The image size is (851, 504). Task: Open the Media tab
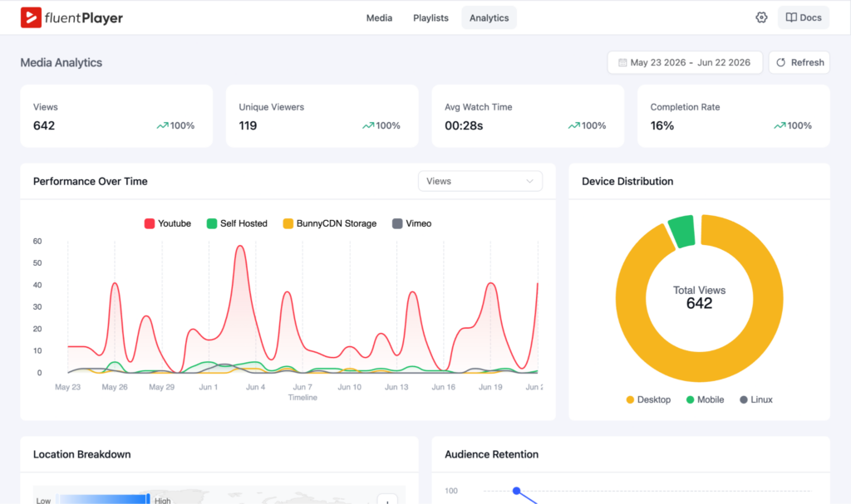click(x=379, y=18)
